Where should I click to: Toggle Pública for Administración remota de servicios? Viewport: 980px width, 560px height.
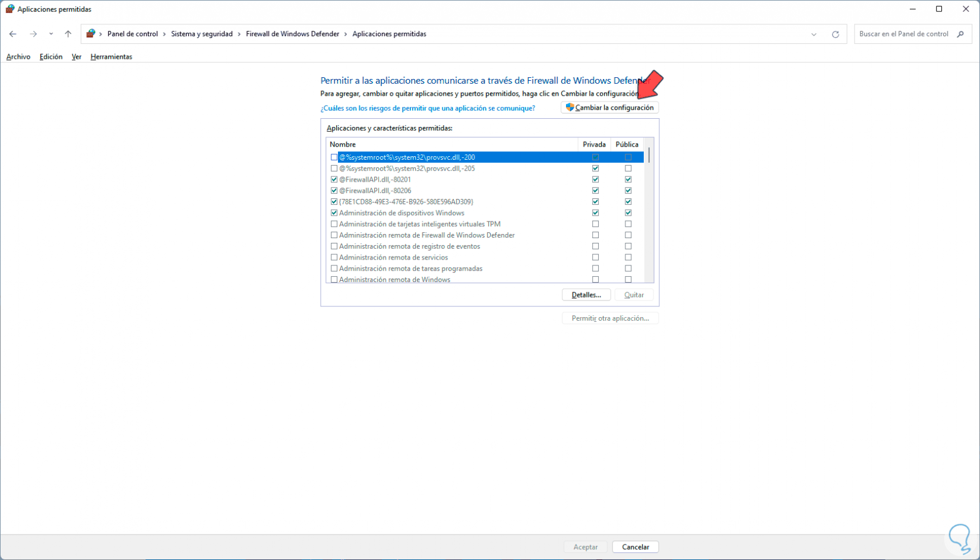pos(628,258)
